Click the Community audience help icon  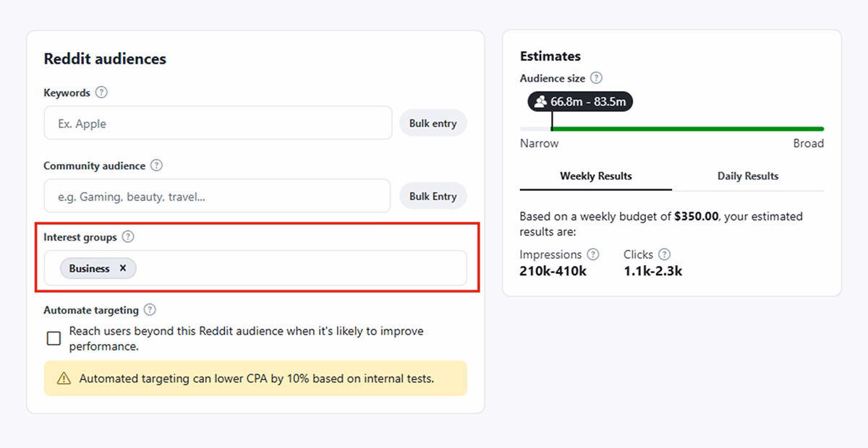(157, 165)
